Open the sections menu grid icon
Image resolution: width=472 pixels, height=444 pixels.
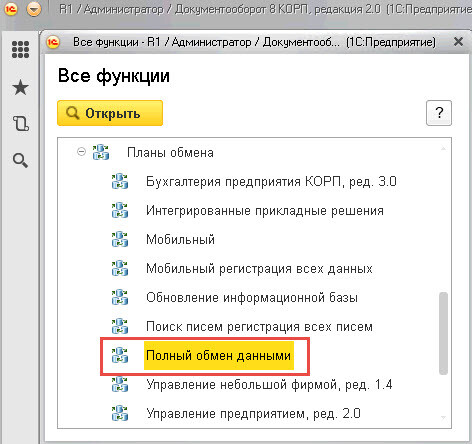pyautogui.click(x=20, y=49)
